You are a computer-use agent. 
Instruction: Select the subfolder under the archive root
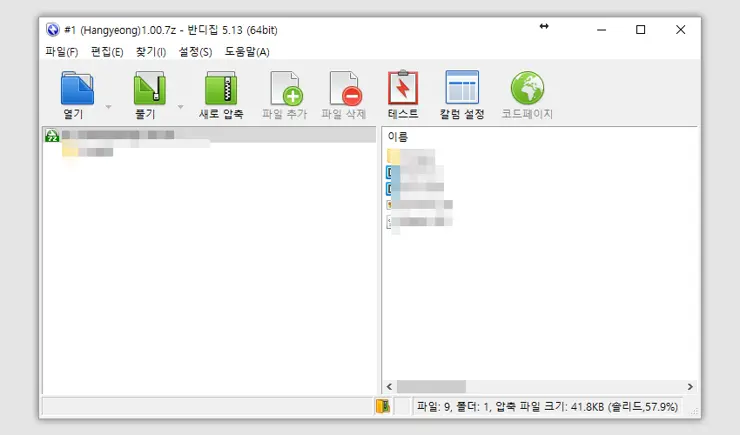88,152
